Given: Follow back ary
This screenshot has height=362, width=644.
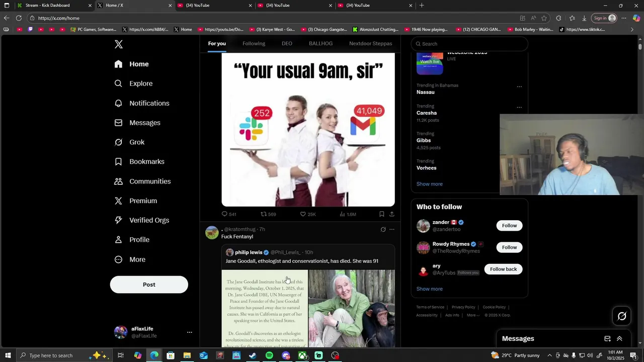Looking at the screenshot, I should 503,269.
